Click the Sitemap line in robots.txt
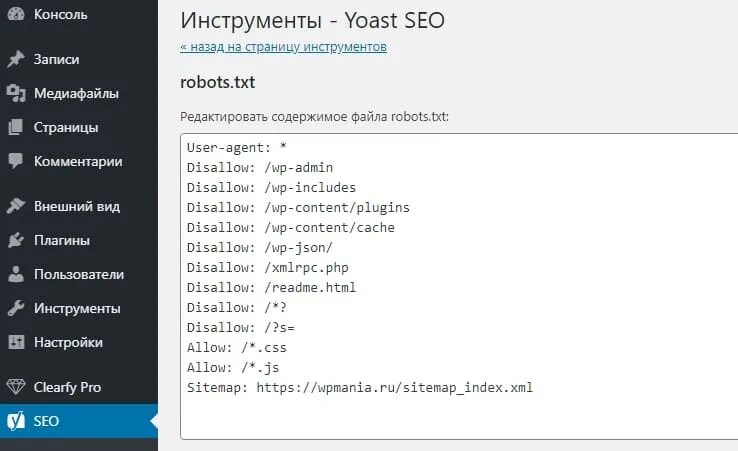This screenshot has height=451, width=738. [x=360, y=387]
